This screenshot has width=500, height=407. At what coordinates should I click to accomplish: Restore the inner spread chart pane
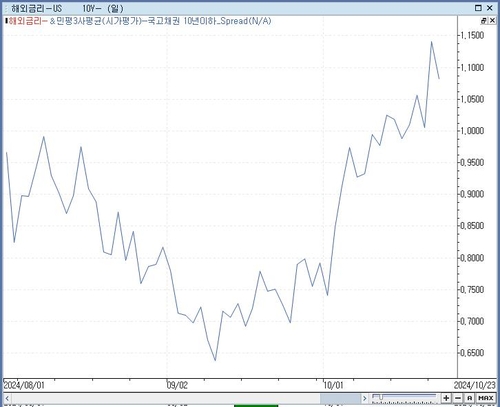tap(484, 21)
